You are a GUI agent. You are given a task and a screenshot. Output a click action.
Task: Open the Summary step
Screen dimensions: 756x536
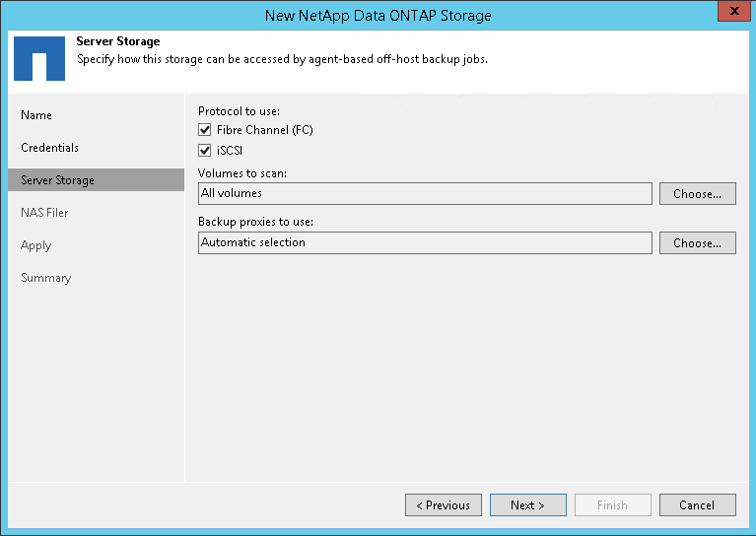45,278
